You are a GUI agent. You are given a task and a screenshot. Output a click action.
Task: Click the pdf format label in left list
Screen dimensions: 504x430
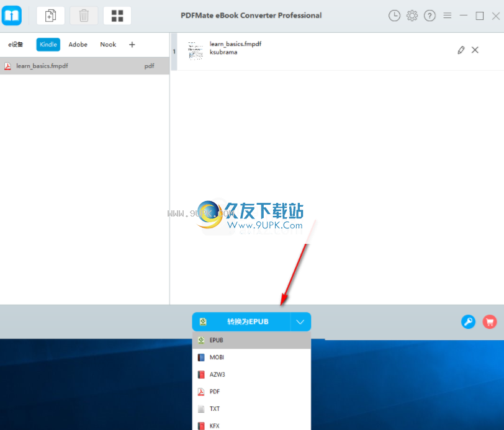(x=149, y=66)
